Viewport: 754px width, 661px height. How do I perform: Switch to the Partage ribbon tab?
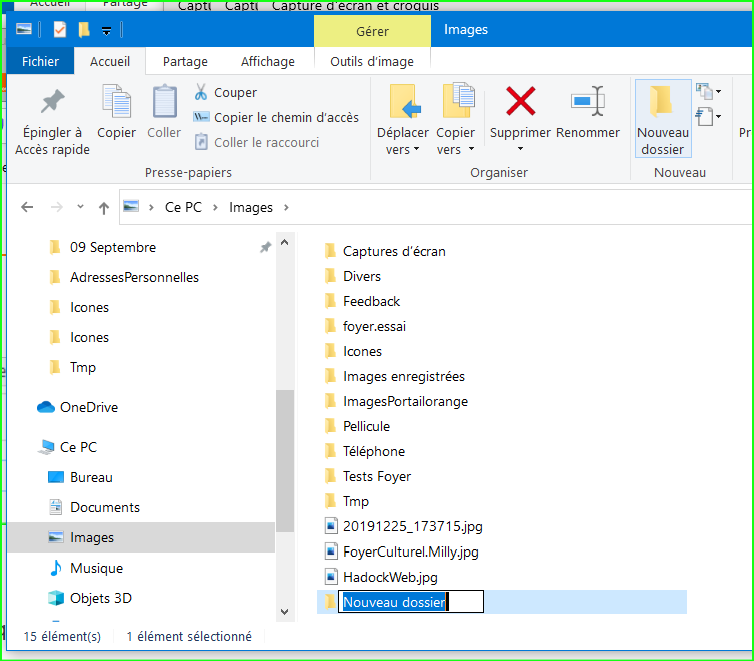pos(185,61)
